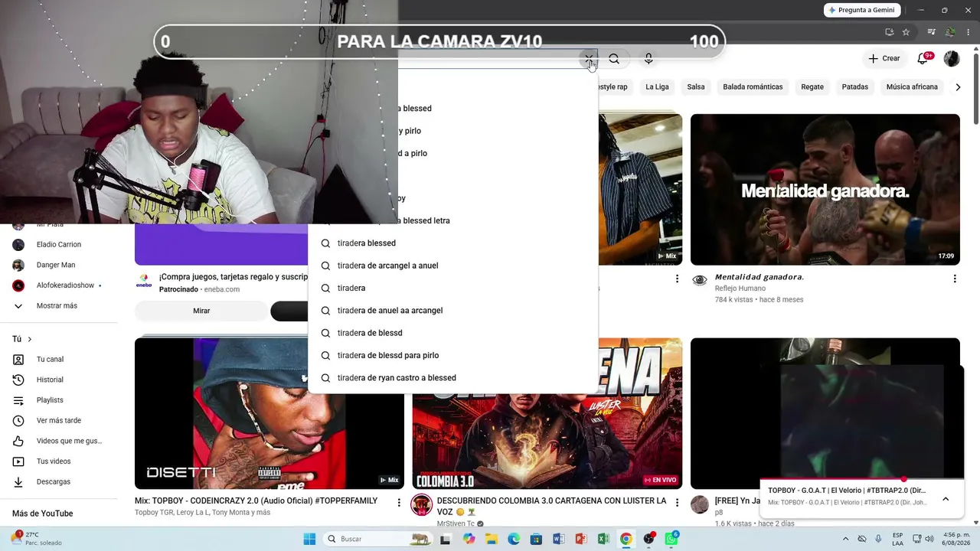Open OBS Studio from the taskbar
Screen dimensions: 980x551
[649, 539]
